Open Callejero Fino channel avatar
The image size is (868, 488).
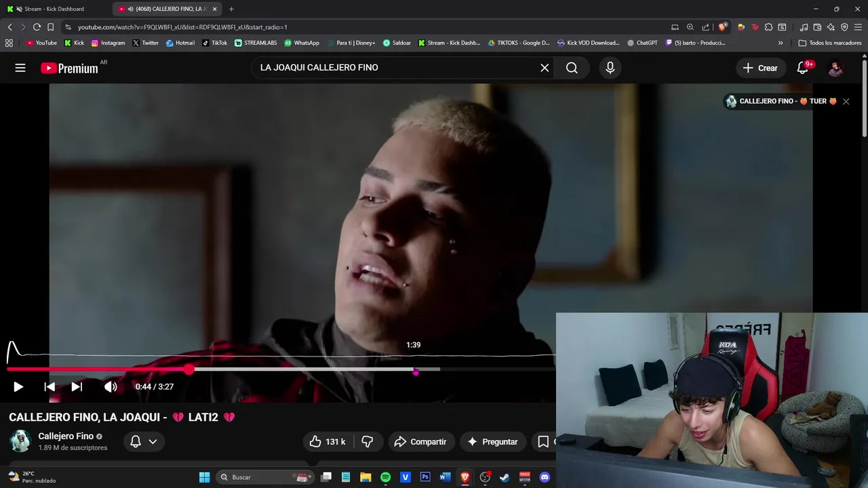20,441
